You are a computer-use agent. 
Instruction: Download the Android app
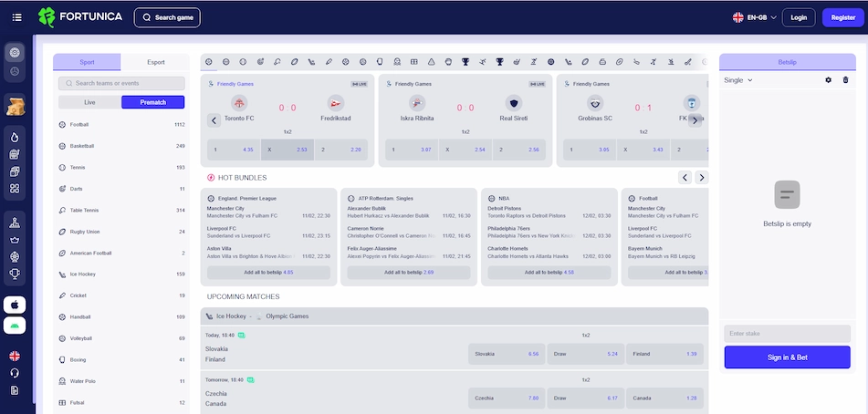tap(15, 326)
